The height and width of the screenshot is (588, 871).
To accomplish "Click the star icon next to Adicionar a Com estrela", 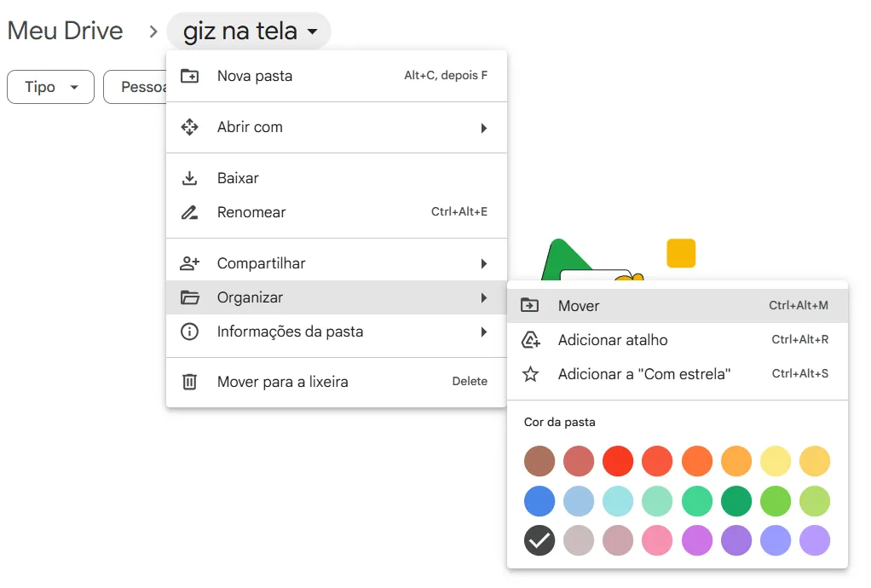I will click(x=531, y=373).
